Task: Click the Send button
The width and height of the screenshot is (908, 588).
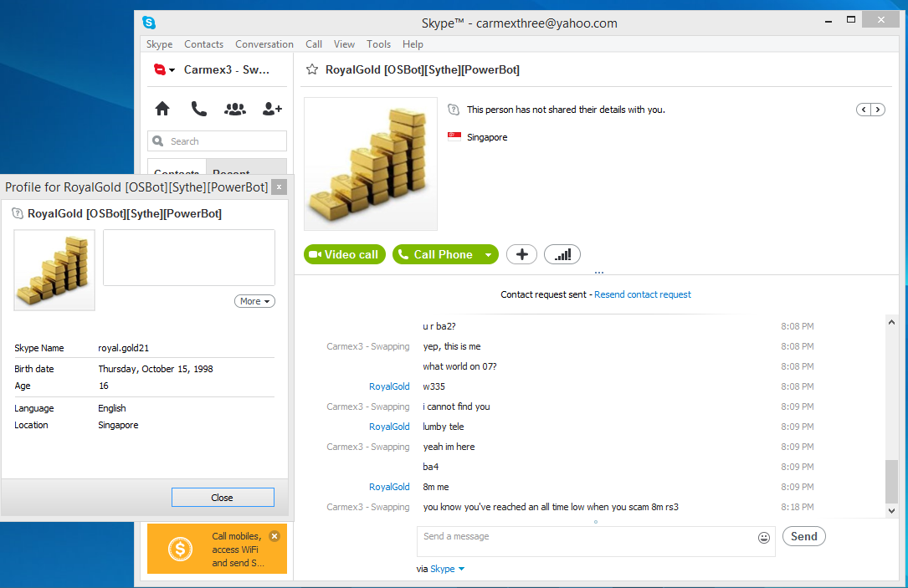Action: tap(803, 536)
